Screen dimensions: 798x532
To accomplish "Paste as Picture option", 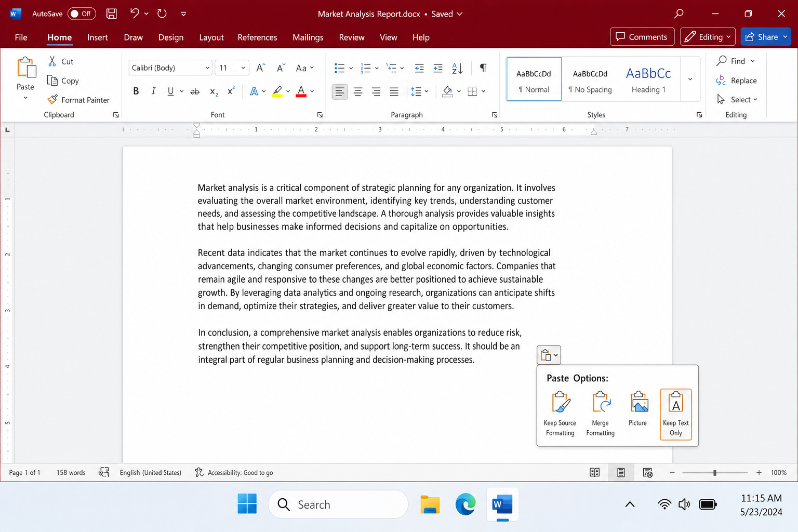I will coord(638,409).
